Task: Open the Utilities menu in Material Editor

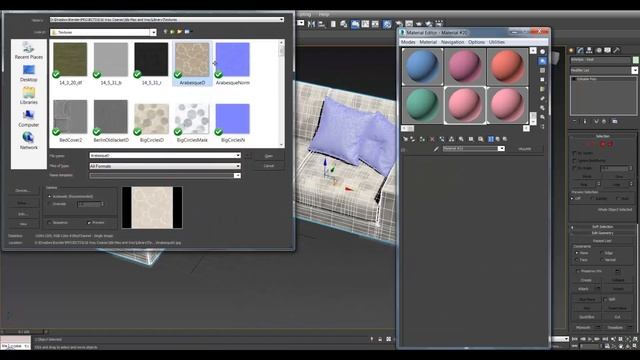Action: tap(497, 42)
